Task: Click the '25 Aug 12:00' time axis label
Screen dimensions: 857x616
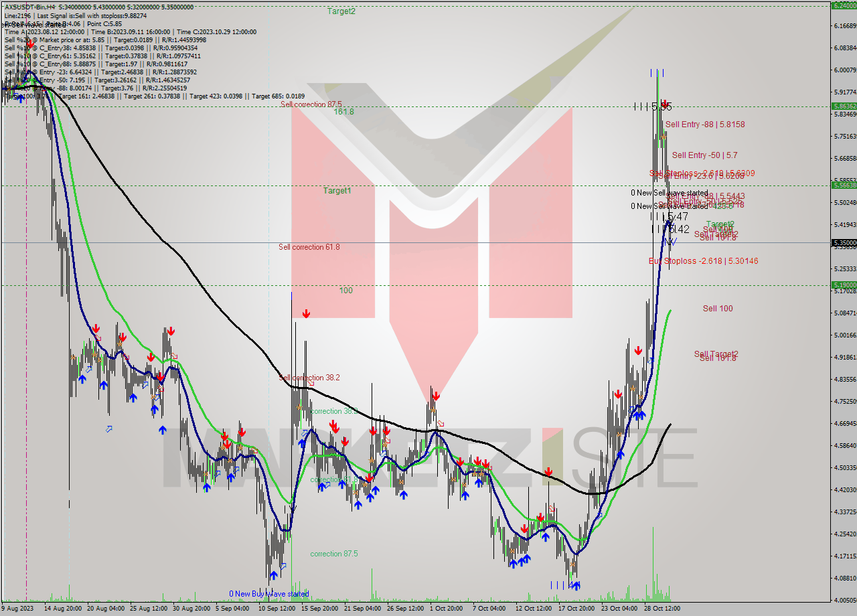Action: coord(149,609)
